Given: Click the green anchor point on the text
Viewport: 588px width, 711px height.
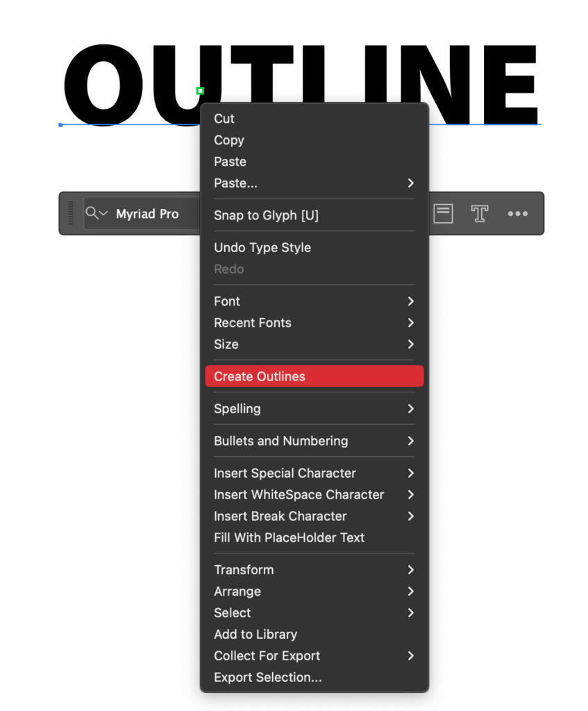Looking at the screenshot, I should (x=200, y=91).
